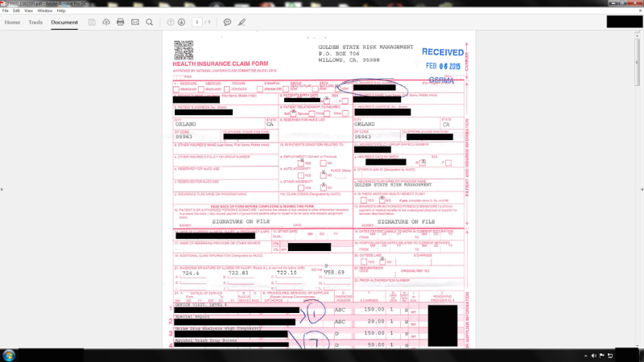Open the File menu
Image resolution: width=644 pixels, height=362 pixels.
(x=5, y=10)
